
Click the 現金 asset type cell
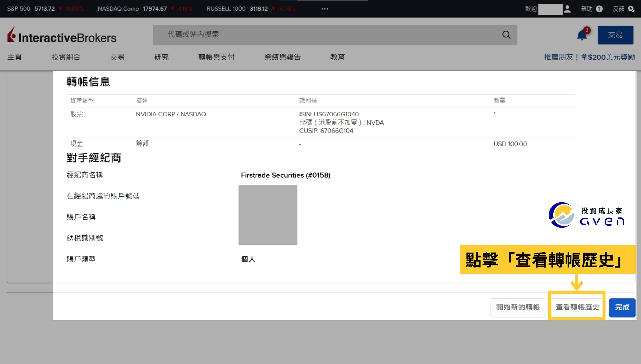(x=77, y=144)
